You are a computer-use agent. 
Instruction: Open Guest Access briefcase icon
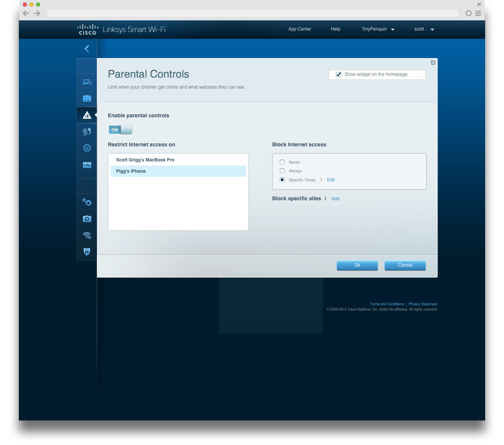tap(87, 98)
